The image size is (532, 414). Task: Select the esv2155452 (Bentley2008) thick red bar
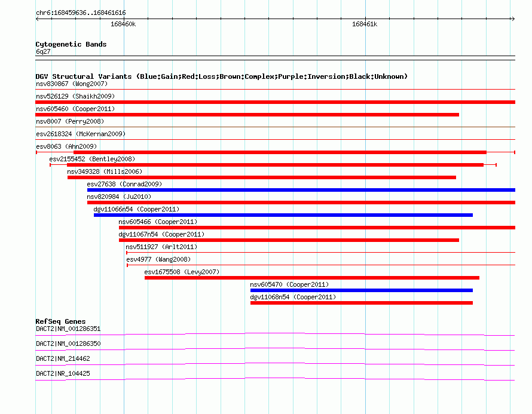tap(275, 165)
